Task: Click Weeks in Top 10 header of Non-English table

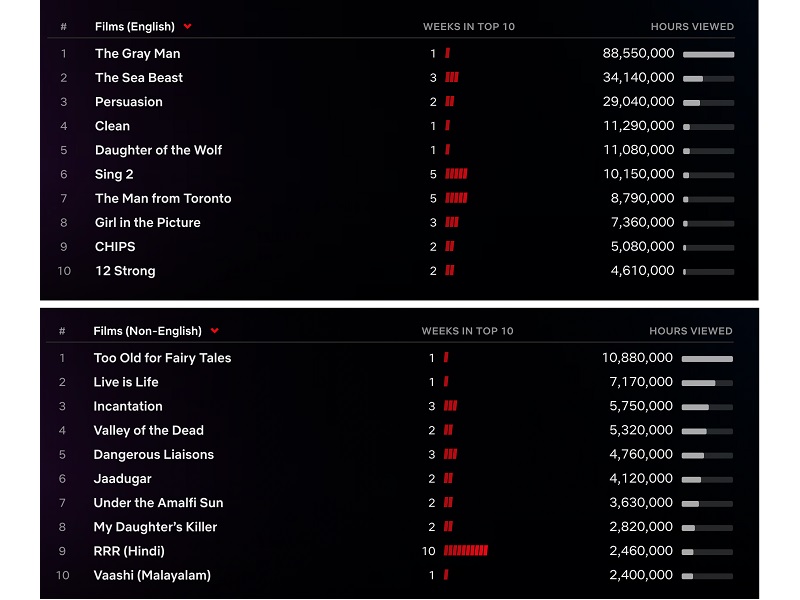Action: point(467,331)
